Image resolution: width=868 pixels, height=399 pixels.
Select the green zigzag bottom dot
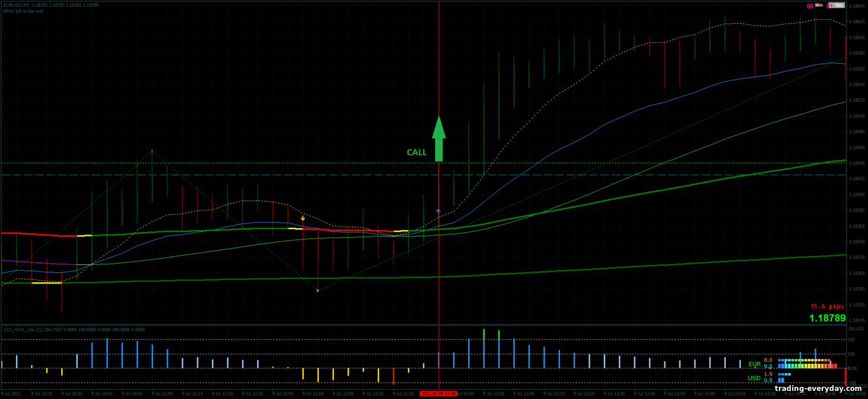tap(318, 290)
